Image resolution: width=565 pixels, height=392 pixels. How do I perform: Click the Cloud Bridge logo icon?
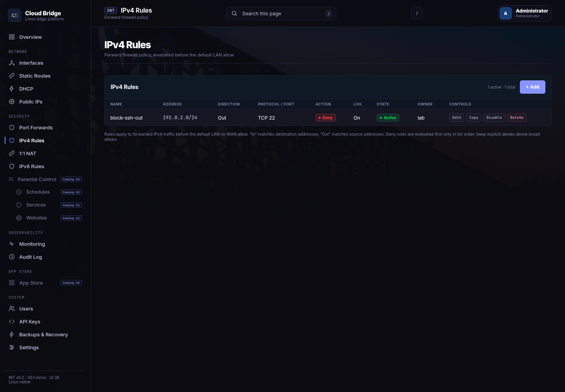[15, 15]
